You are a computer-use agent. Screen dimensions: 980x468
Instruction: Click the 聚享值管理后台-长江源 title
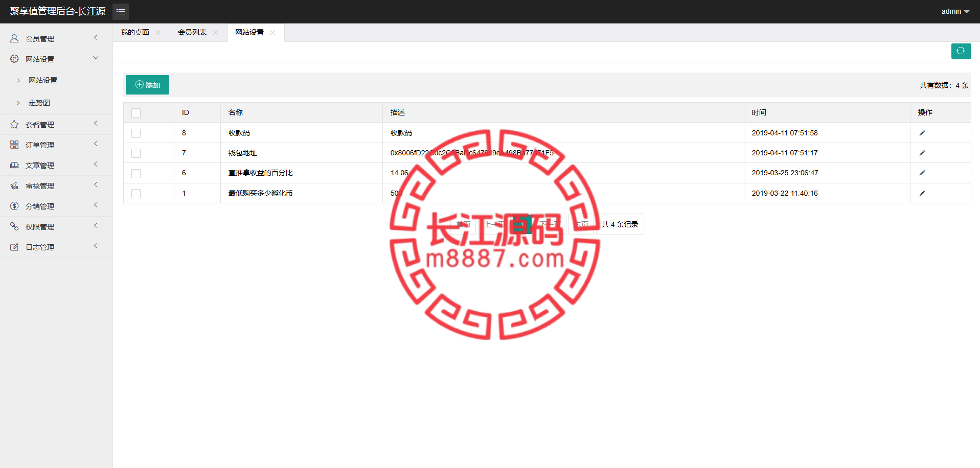pos(58,11)
